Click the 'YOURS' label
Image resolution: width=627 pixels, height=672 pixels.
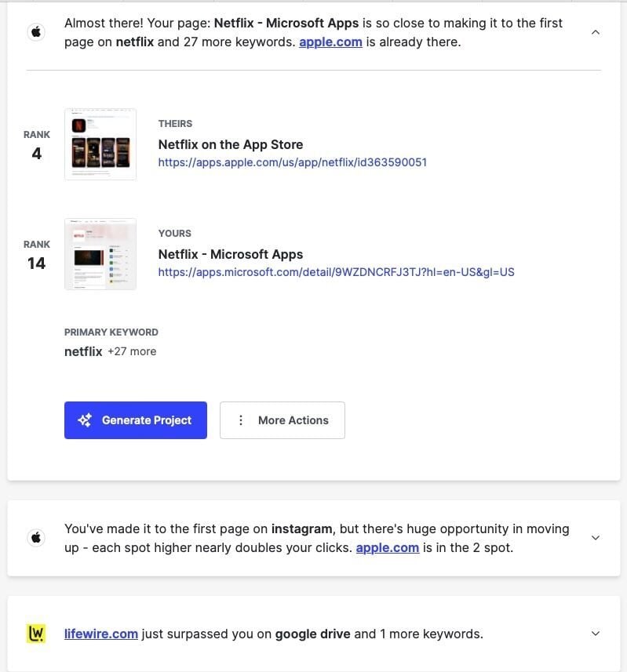tap(175, 234)
